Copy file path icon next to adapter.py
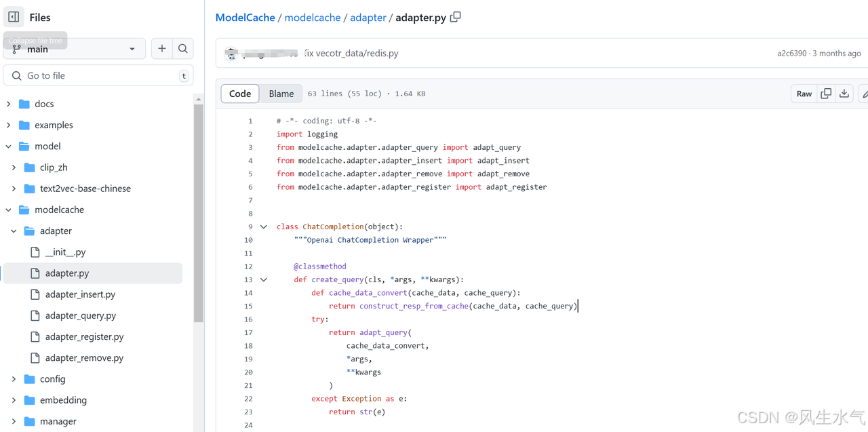Screen dimensions: 868x432 (x=456, y=17)
